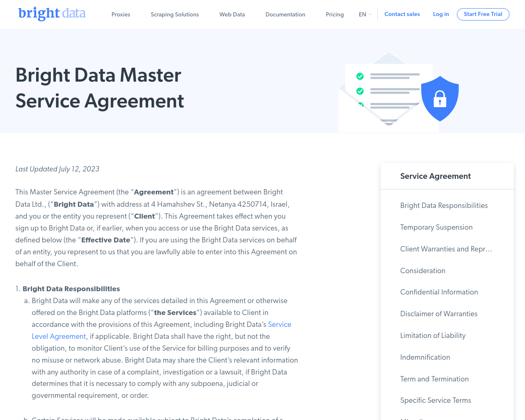Jump to Disclaimer of Warranties section

(x=439, y=314)
